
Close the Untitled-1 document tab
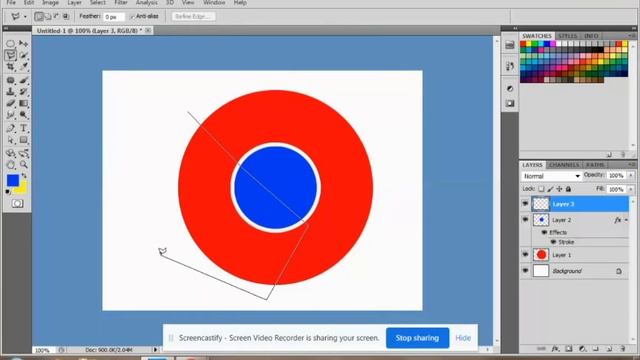coord(148,31)
